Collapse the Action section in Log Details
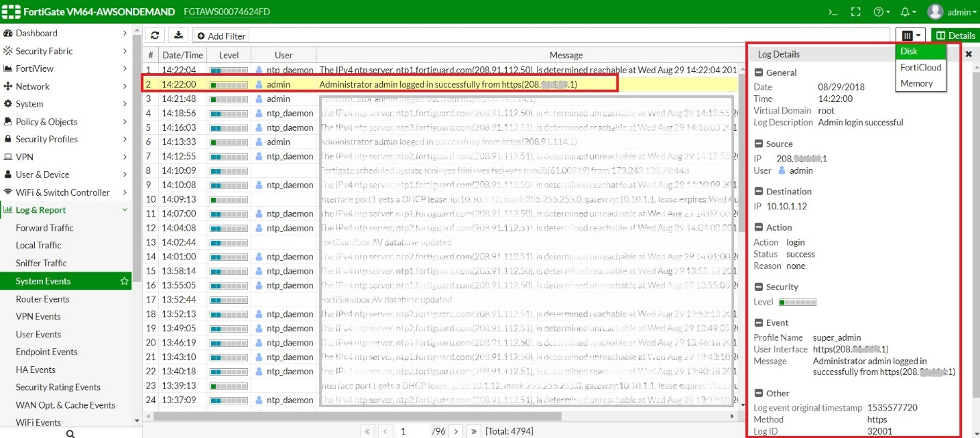This screenshot has width=980, height=438. click(x=757, y=227)
